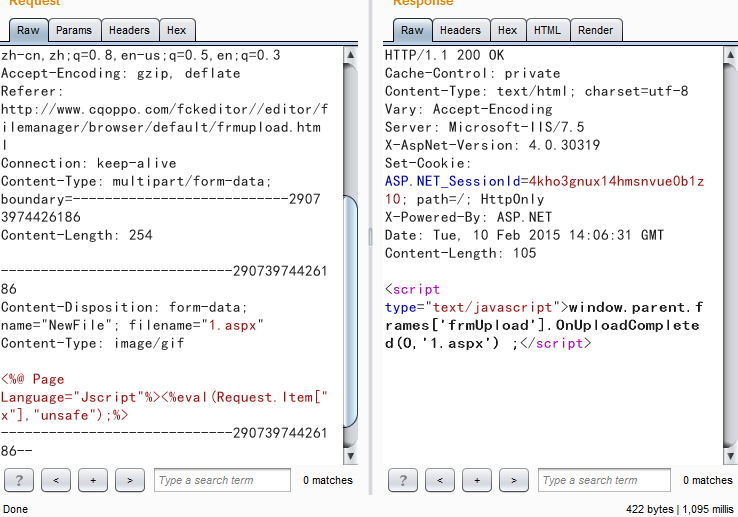Focus the response search term field
The image size is (738, 517).
coord(604,480)
